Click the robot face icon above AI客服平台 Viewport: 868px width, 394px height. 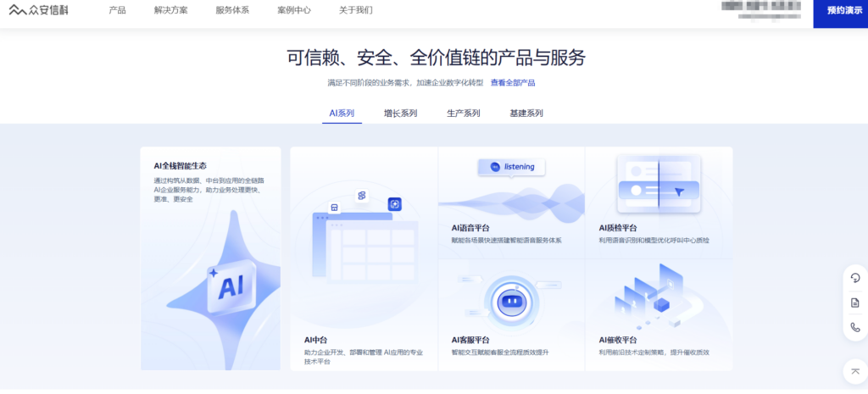(510, 300)
